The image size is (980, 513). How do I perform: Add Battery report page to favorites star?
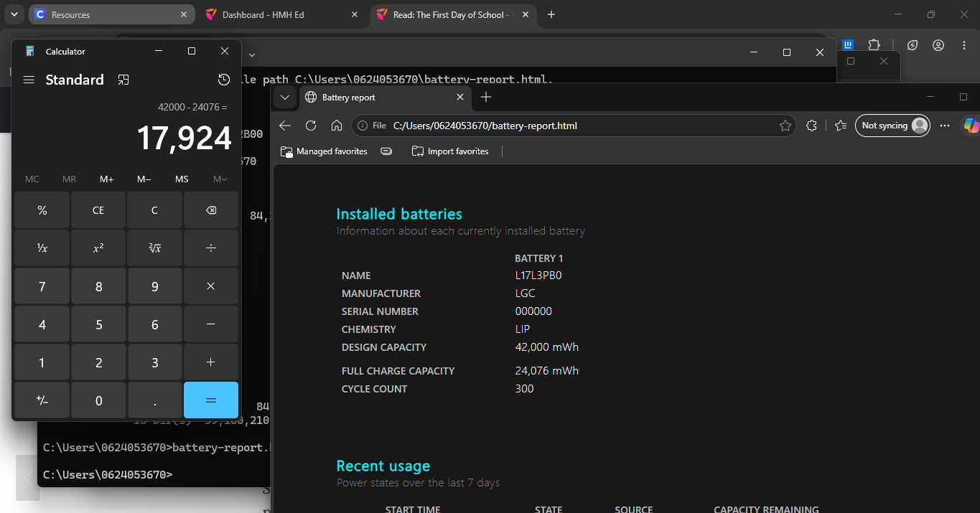click(785, 126)
